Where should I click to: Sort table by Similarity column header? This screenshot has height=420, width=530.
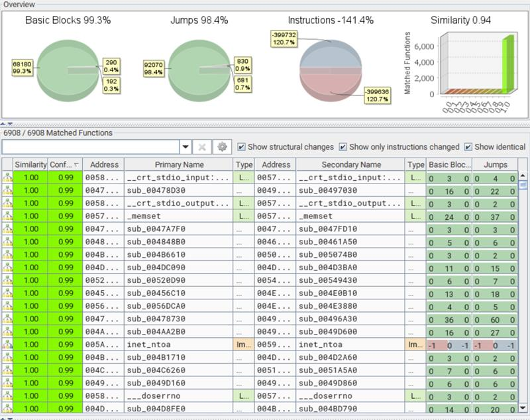[30, 164]
